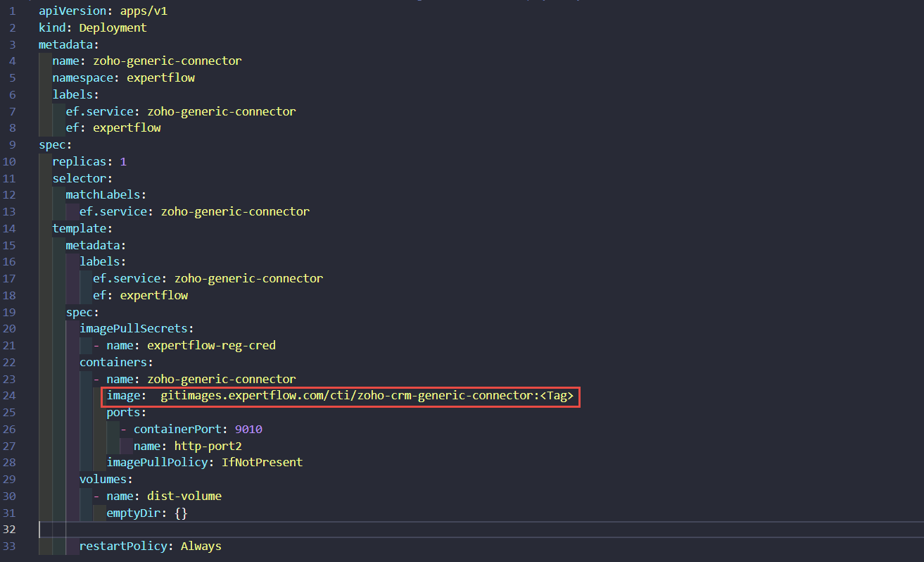This screenshot has height=562, width=924.
Task: Click the "IfNotPresent" pull policy value
Action: [x=262, y=463]
